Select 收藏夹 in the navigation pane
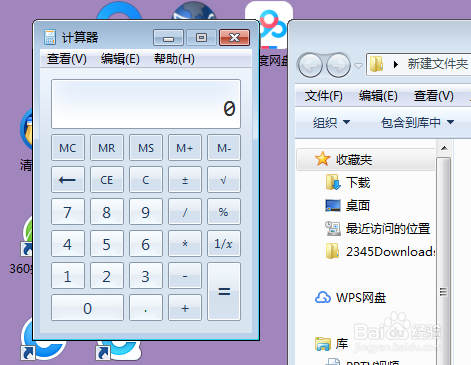This screenshot has height=365, width=471. point(366,160)
